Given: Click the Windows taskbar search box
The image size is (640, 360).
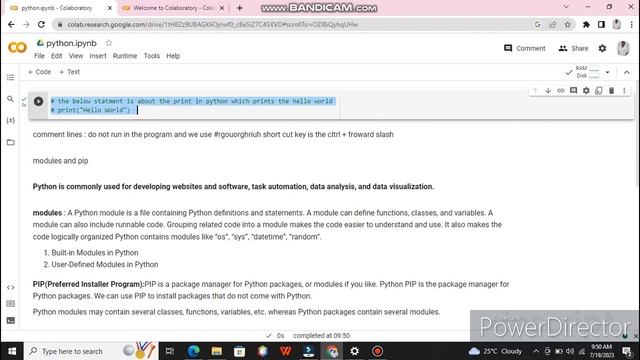Looking at the screenshot, I should click(x=91, y=351).
